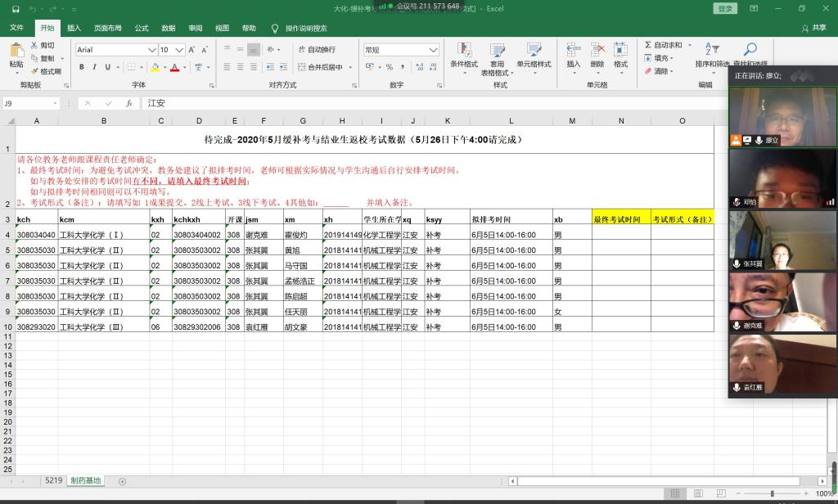Toggle Wrap Text (自动换行)
838x504 pixels.
(315, 50)
